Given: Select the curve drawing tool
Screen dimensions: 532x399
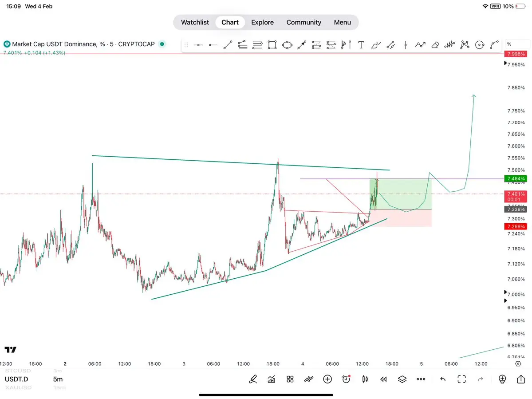Looking at the screenshot, I should [x=494, y=45].
